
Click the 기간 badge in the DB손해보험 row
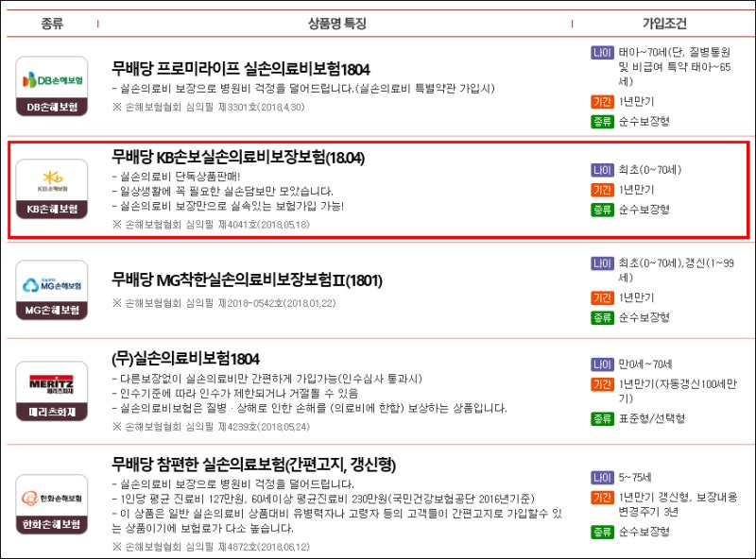click(602, 102)
